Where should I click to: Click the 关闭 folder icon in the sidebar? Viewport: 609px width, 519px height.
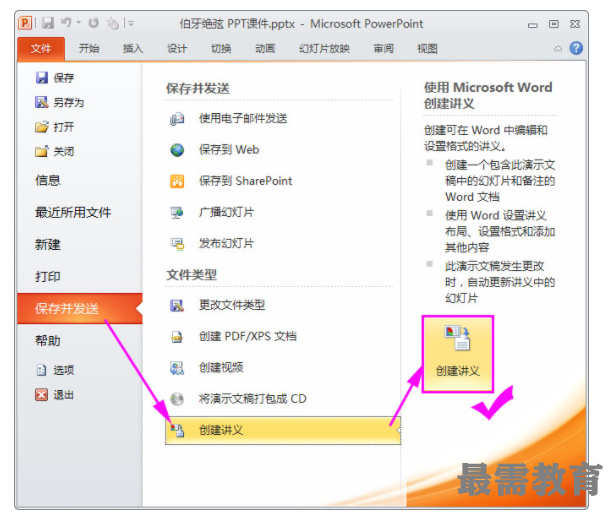tap(42, 151)
